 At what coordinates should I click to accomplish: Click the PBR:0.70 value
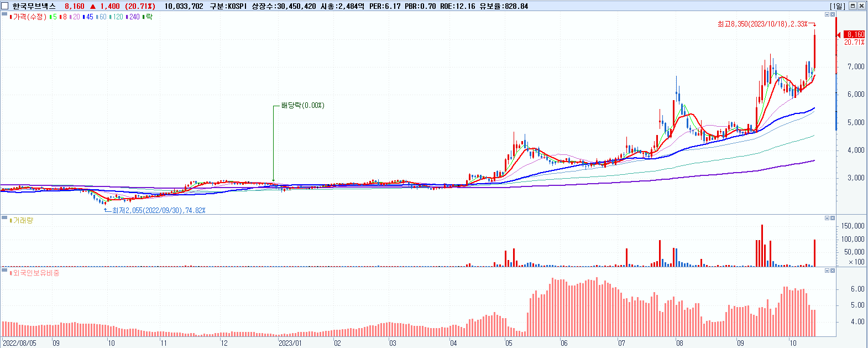[x=420, y=6]
